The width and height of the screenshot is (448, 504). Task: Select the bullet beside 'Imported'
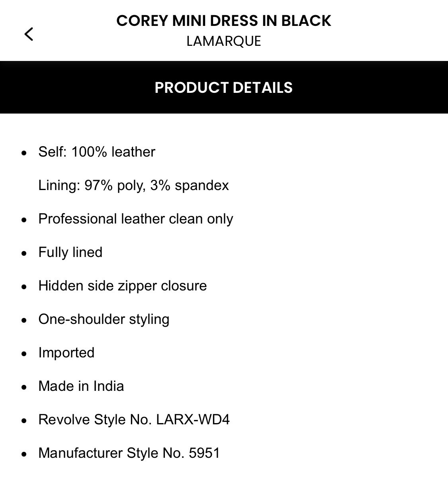pos(24,353)
